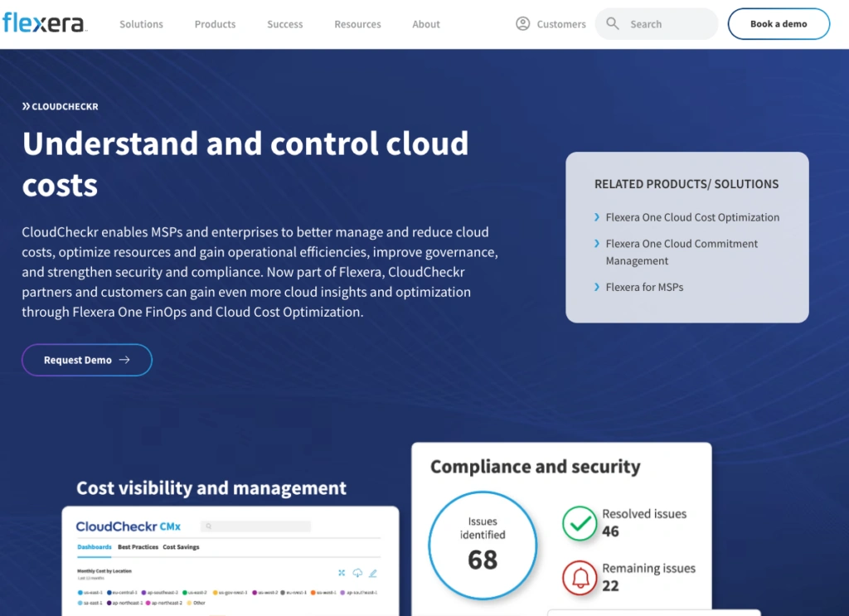Screen dimensions: 849x616
Task: Click the double chevron before CLOUDCHECKR label
Action: click(x=26, y=107)
